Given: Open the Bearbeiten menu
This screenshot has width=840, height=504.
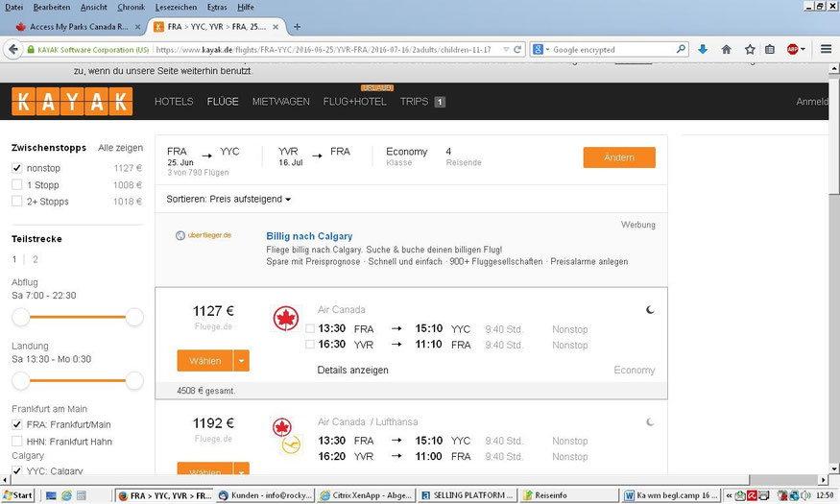Looking at the screenshot, I should [52, 7].
